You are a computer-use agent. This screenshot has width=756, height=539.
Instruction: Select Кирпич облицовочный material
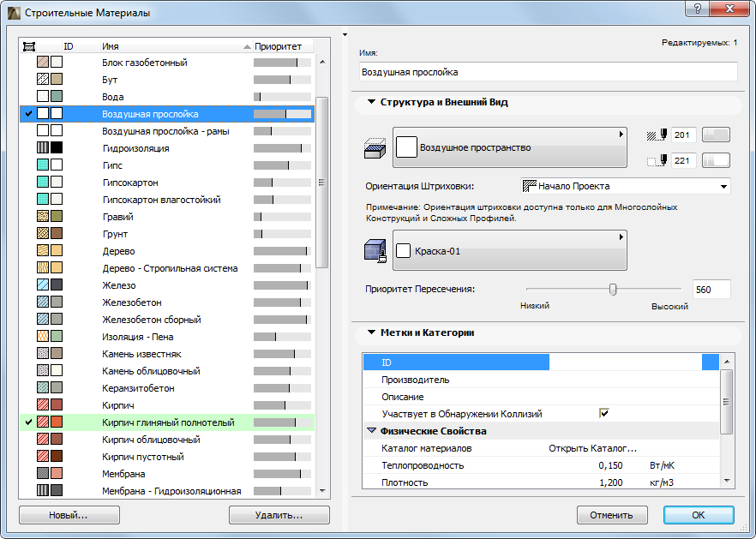click(x=167, y=440)
